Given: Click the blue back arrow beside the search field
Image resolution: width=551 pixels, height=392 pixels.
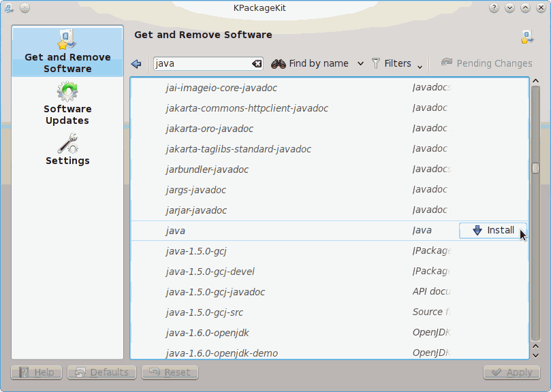Looking at the screenshot, I should (x=136, y=63).
